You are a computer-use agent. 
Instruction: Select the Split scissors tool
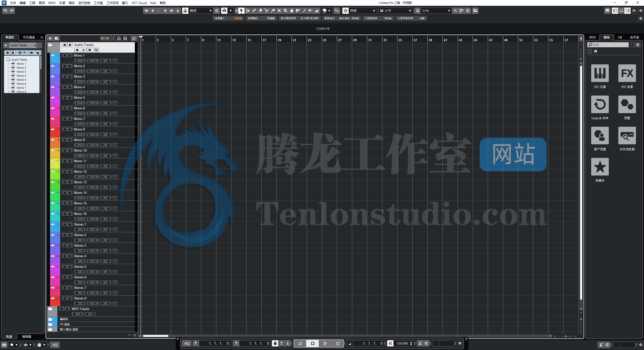click(267, 11)
